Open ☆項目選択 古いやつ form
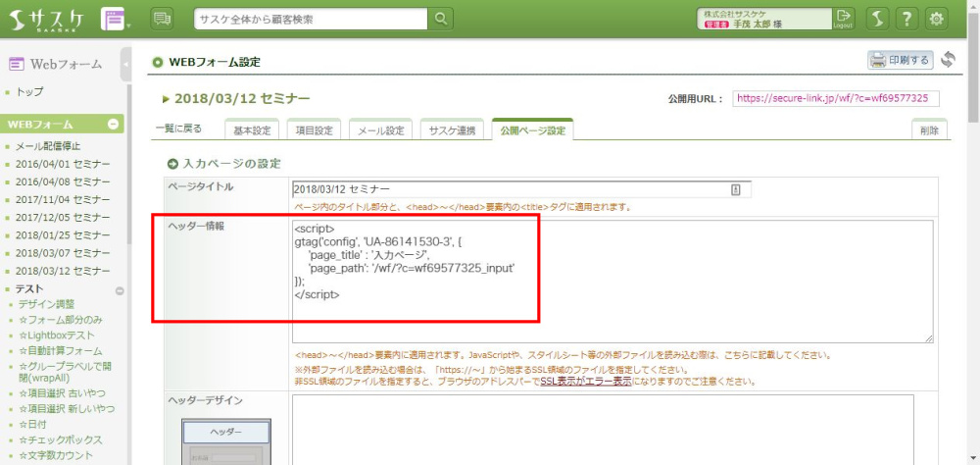This screenshot has width=980, height=465. [x=62, y=393]
